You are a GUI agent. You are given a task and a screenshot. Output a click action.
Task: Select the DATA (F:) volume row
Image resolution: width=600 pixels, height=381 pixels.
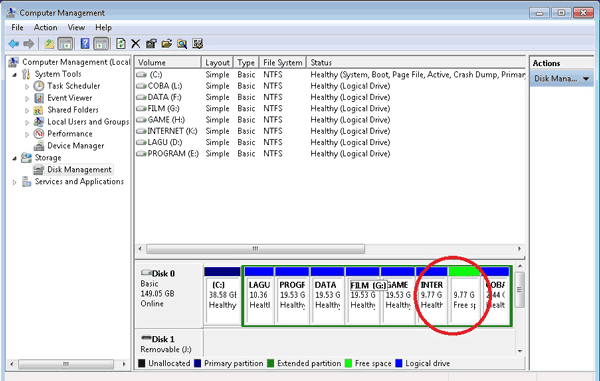tap(330, 97)
